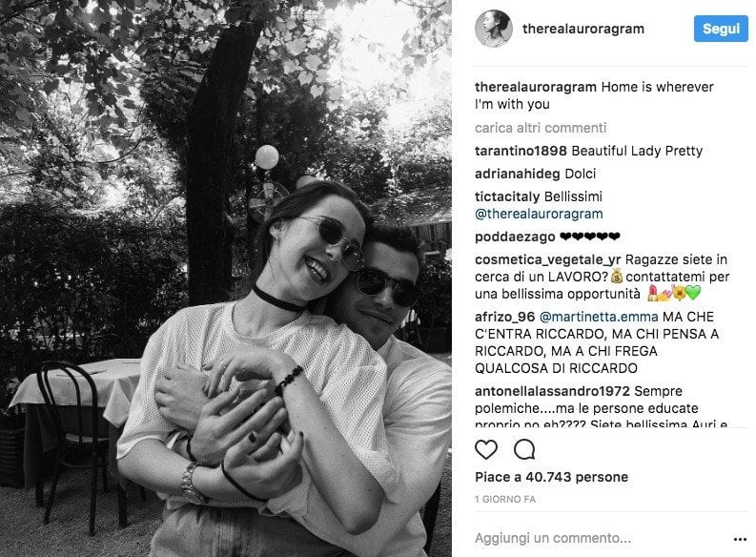Open comments with the speech bubble icon

524,449
